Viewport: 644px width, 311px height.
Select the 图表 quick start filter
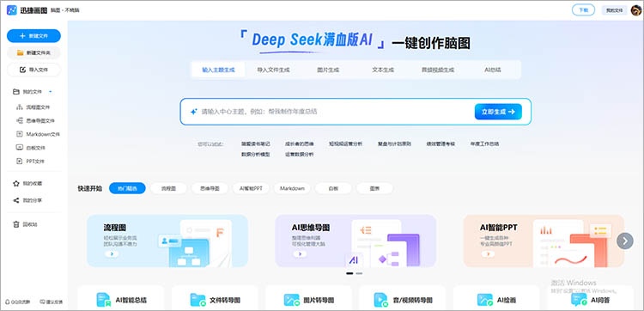pyautogui.click(x=374, y=188)
